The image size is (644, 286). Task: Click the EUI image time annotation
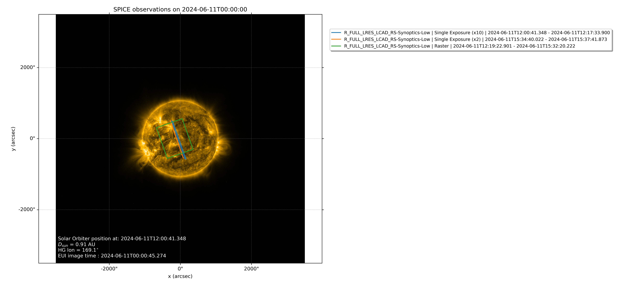tap(112, 256)
